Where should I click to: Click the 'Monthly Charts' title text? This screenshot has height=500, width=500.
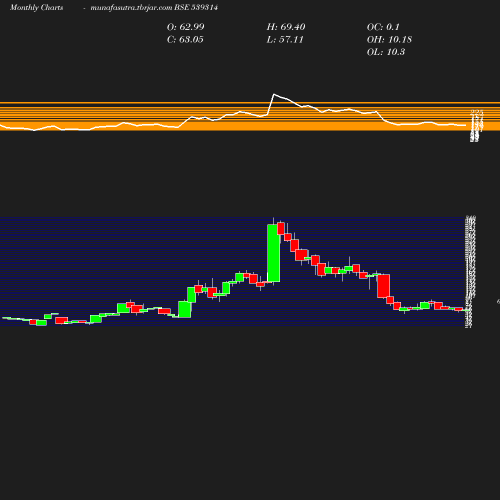point(37,8)
